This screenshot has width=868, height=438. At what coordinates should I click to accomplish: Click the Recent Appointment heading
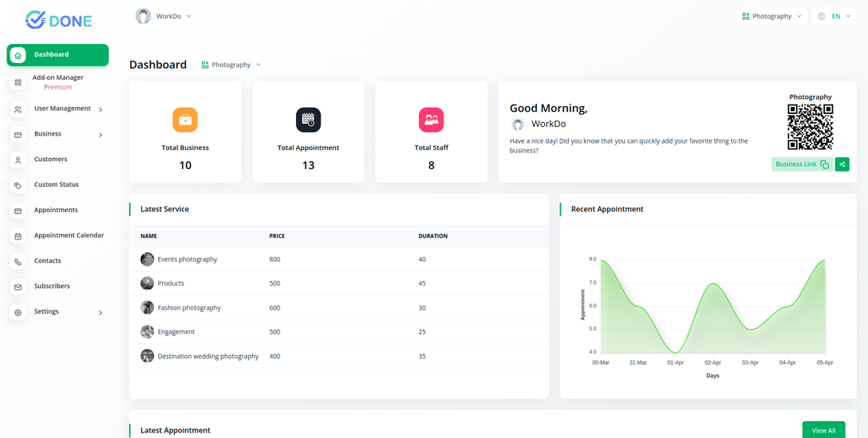coord(607,209)
